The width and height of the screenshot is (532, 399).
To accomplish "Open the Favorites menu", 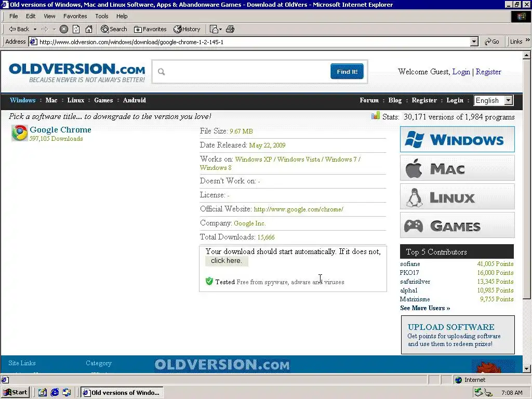I will tap(75, 16).
